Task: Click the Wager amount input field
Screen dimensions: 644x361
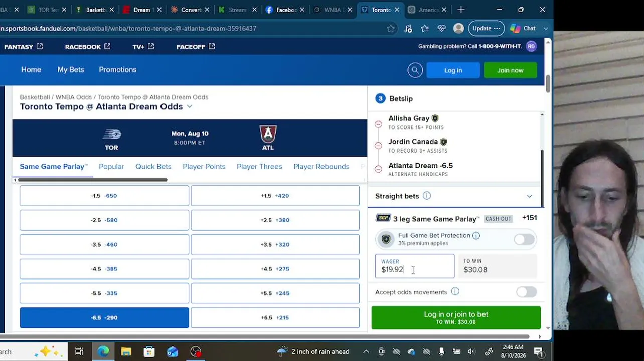Action: click(415, 266)
